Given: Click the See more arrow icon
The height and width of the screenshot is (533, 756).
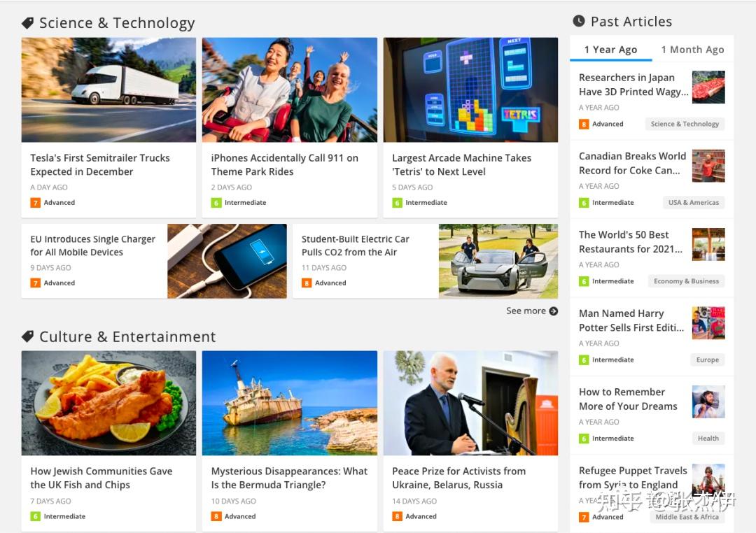Looking at the screenshot, I should click(554, 311).
